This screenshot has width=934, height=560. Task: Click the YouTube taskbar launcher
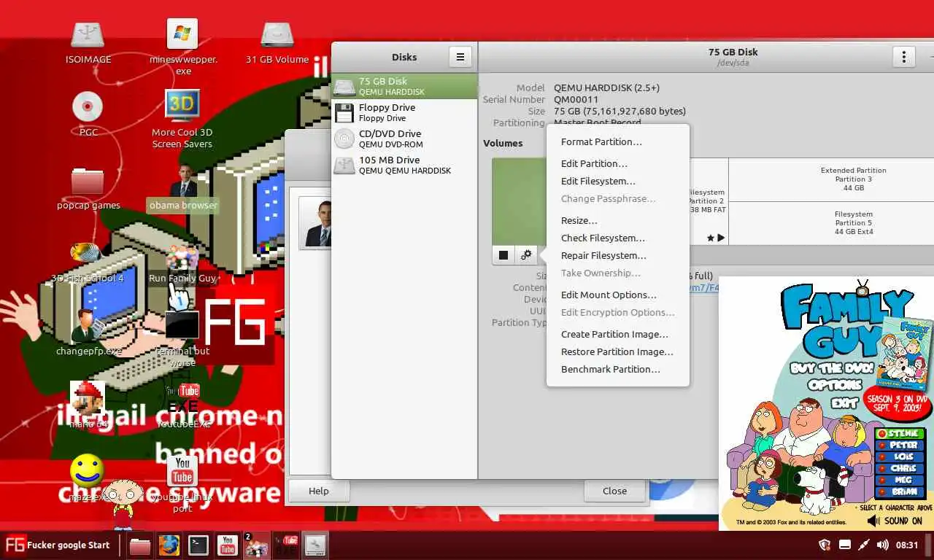click(x=228, y=545)
